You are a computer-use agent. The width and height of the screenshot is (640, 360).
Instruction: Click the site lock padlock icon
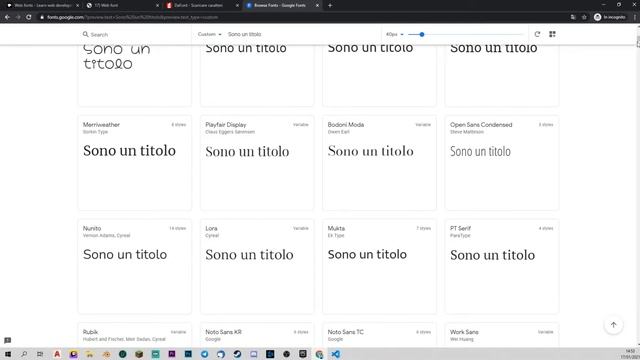[x=42, y=17]
